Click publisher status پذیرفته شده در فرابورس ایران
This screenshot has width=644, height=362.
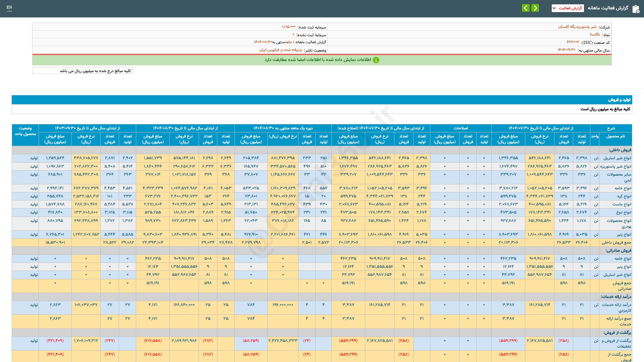280,50
